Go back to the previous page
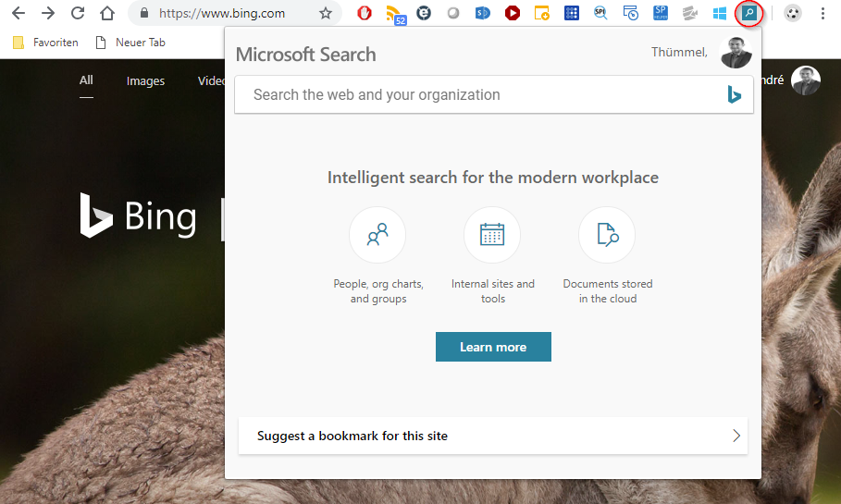This screenshot has width=841, height=504. (19, 13)
